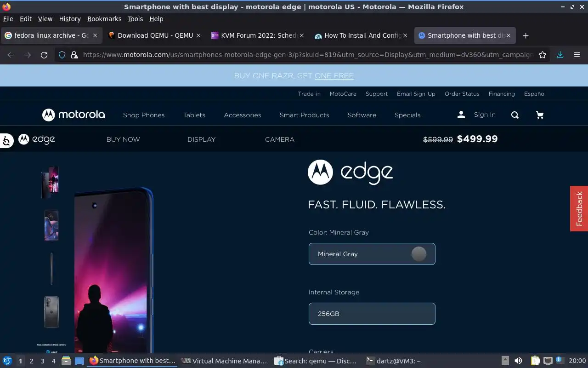
Task: Close the Download QEMU tab
Action: coord(198,35)
